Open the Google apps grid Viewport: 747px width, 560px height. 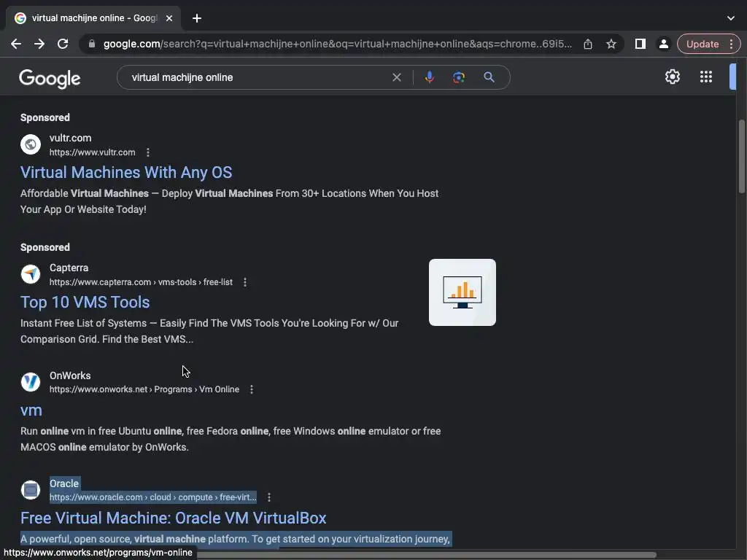pyautogui.click(x=706, y=77)
